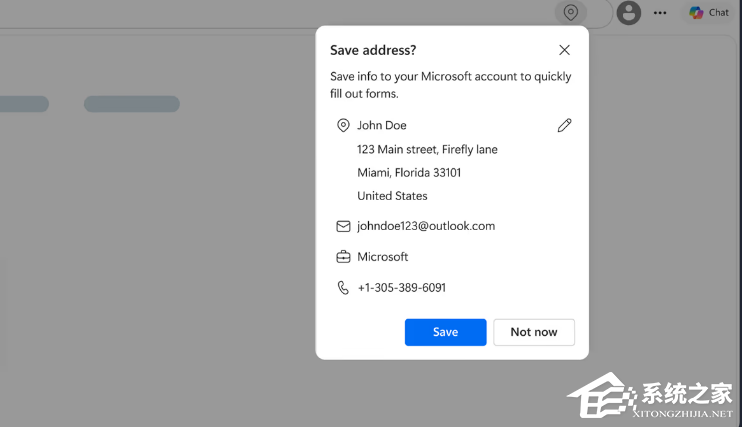
Task: Click the location pin icon beside John Doe
Action: coord(343,125)
